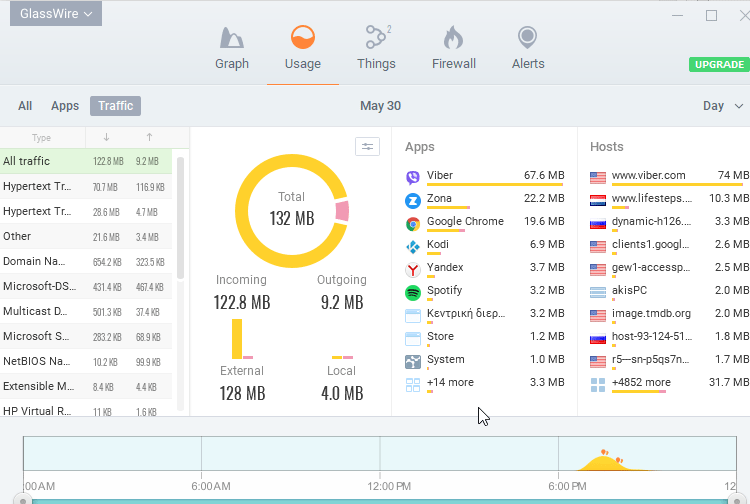Click the right timeline range slider handle
Image resolution: width=750 pixels, height=504 pixels.
click(x=736, y=499)
